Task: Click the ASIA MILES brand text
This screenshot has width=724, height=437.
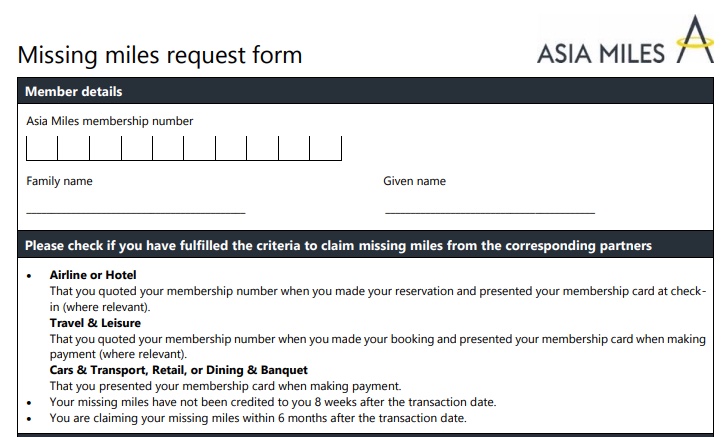Action: [601, 54]
